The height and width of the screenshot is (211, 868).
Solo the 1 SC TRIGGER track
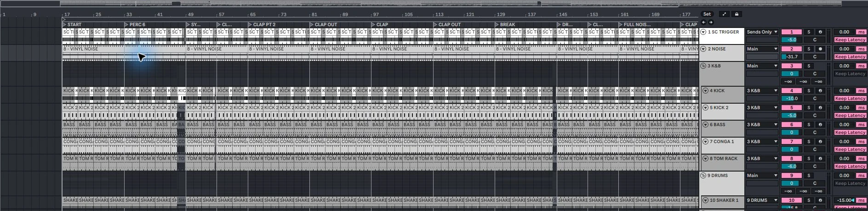click(x=809, y=32)
